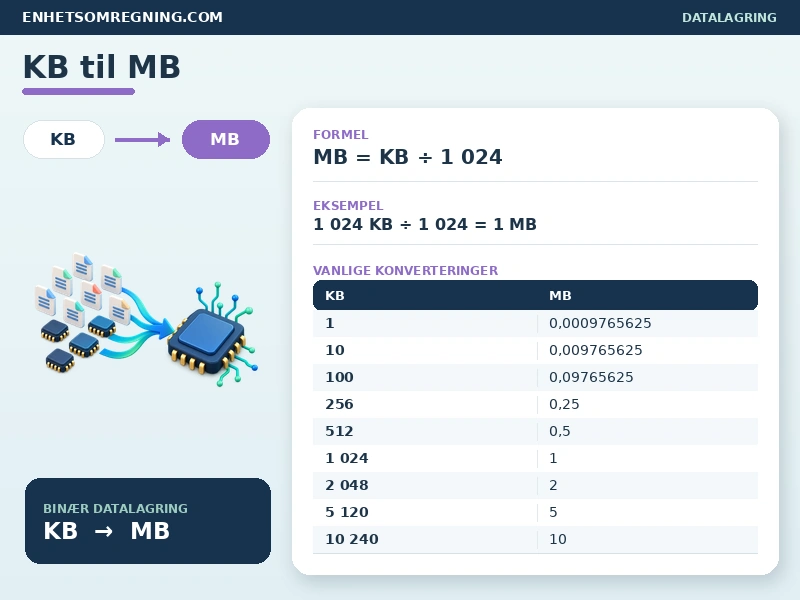Image resolution: width=800 pixels, height=600 pixels.
Task: Click the KB cell with value 256
Action: tap(339, 404)
